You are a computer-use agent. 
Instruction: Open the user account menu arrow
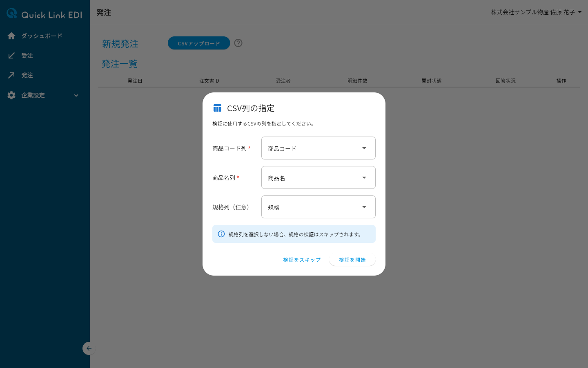click(x=580, y=12)
